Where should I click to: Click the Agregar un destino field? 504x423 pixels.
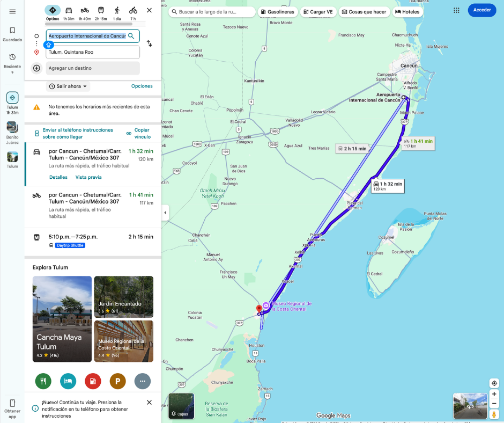(93, 68)
